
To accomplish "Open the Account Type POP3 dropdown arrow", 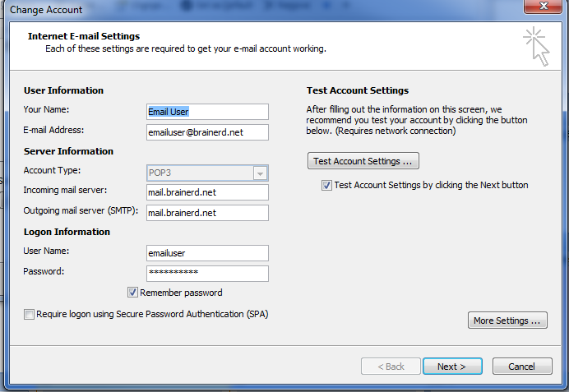I will (261, 173).
